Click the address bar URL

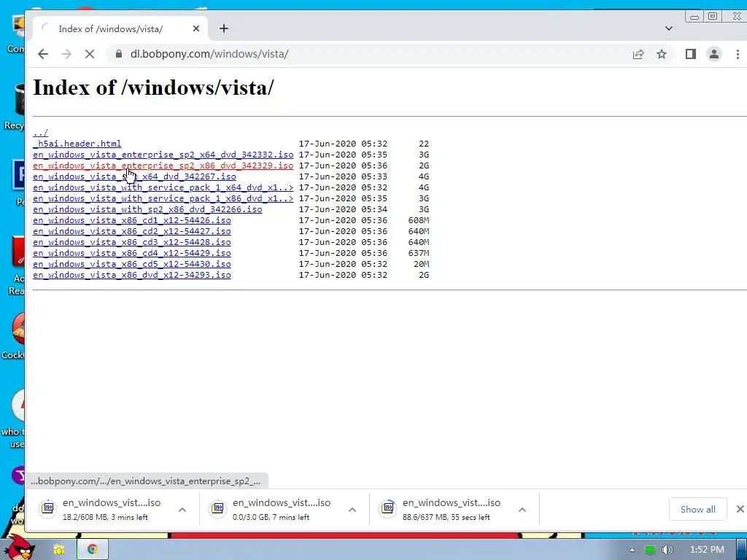point(209,54)
